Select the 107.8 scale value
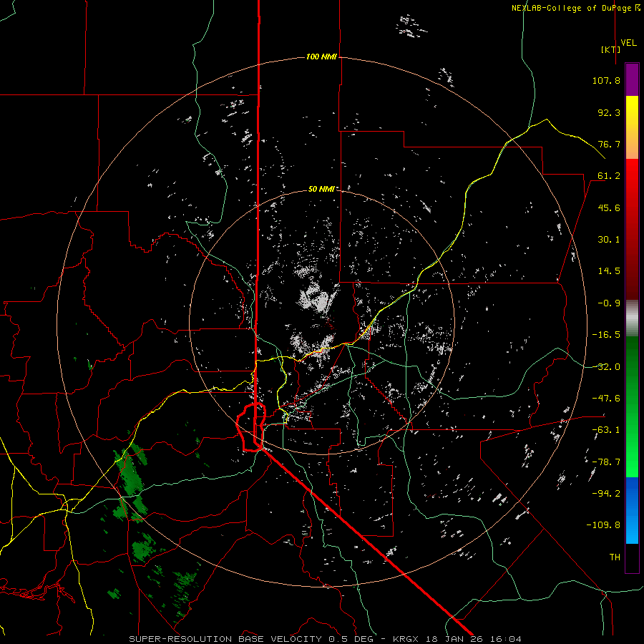 pyautogui.click(x=606, y=80)
